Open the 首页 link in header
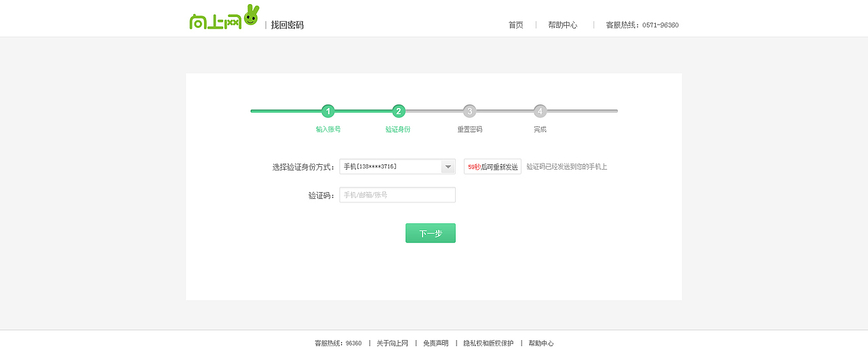The image size is (868, 355). [516, 25]
